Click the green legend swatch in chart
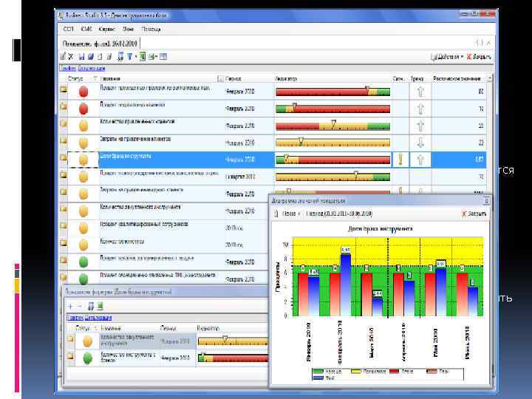Viewport: 532px width, 399px height. [318, 371]
